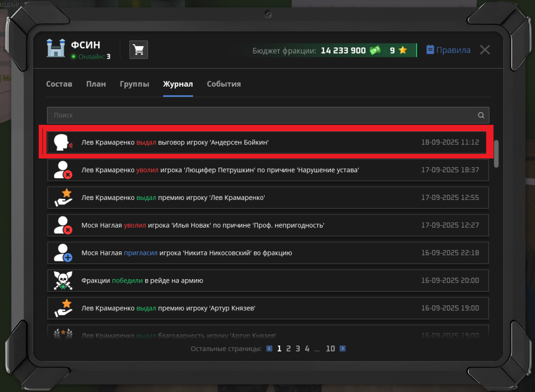Open the faction shop cart icon

point(139,50)
